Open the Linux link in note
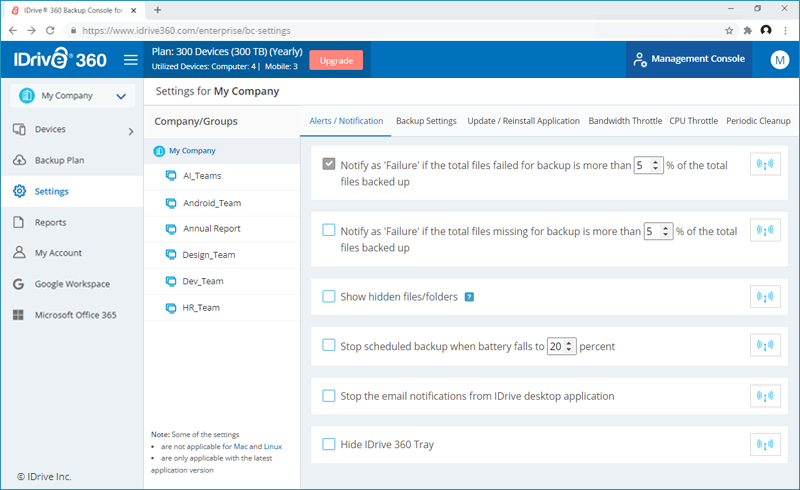The image size is (800, 490). click(x=272, y=446)
